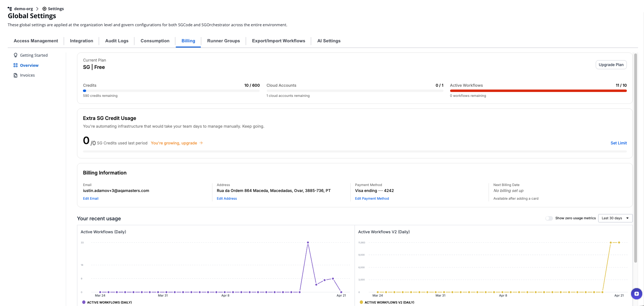Click the Set Limit link
This screenshot has width=644, height=306.
click(x=618, y=143)
